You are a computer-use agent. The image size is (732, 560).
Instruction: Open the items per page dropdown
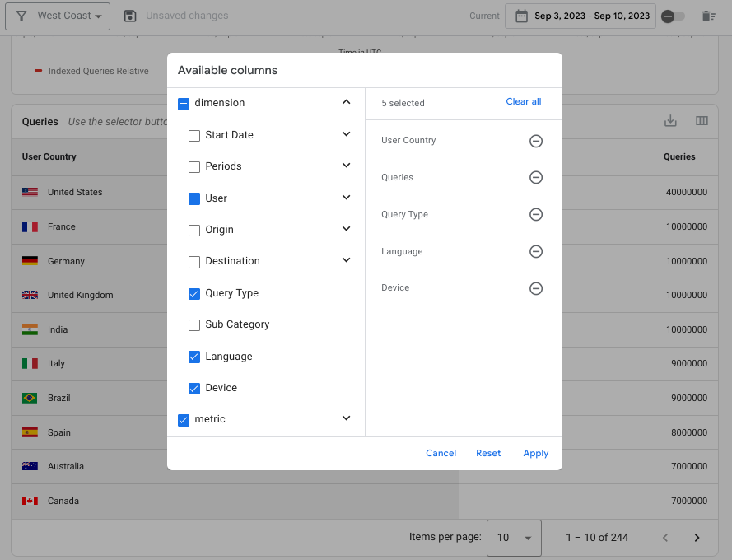pyautogui.click(x=514, y=537)
